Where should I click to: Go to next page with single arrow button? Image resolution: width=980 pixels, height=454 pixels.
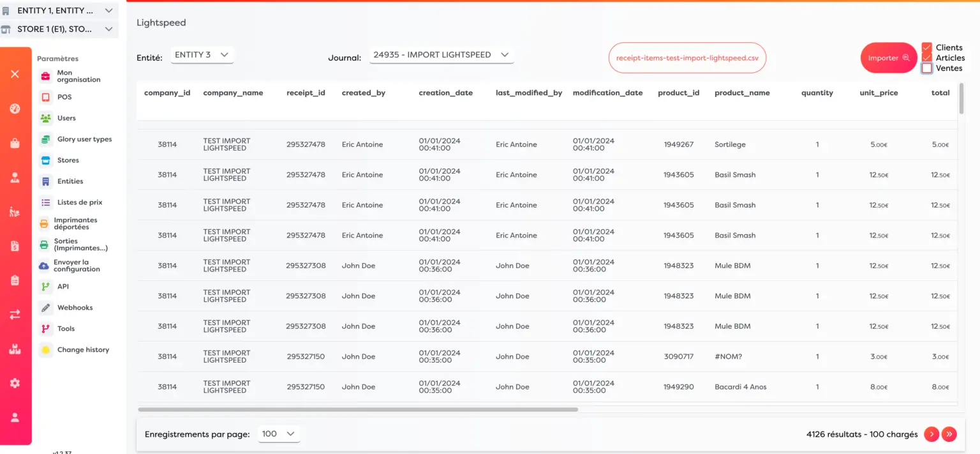tap(932, 434)
